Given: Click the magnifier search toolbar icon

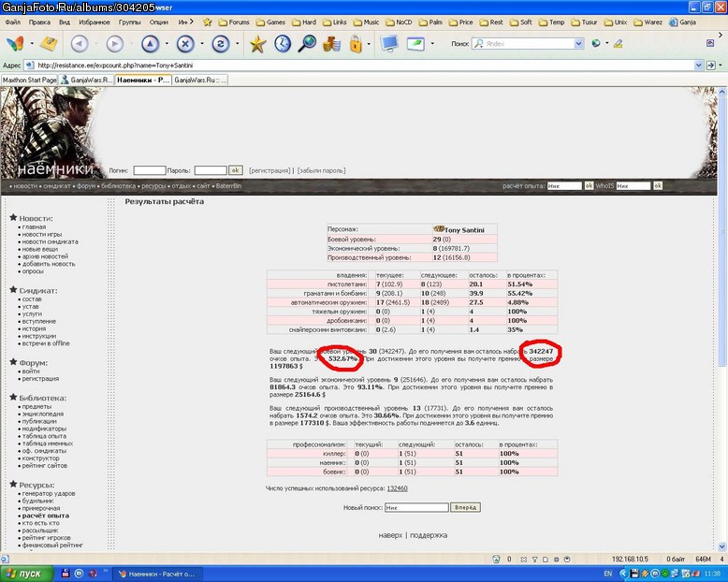Looking at the screenshot, I should 307,44.
